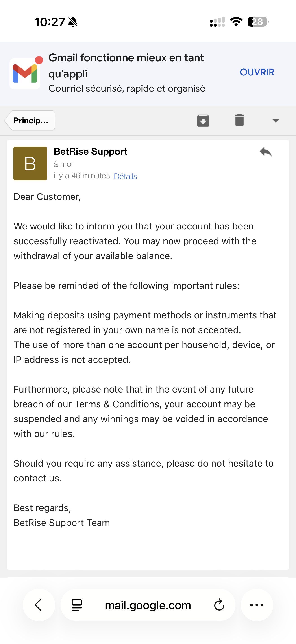Show email header via Détails link
The height and width of the screenshot is (644, 296).
(x=125, y=176)
